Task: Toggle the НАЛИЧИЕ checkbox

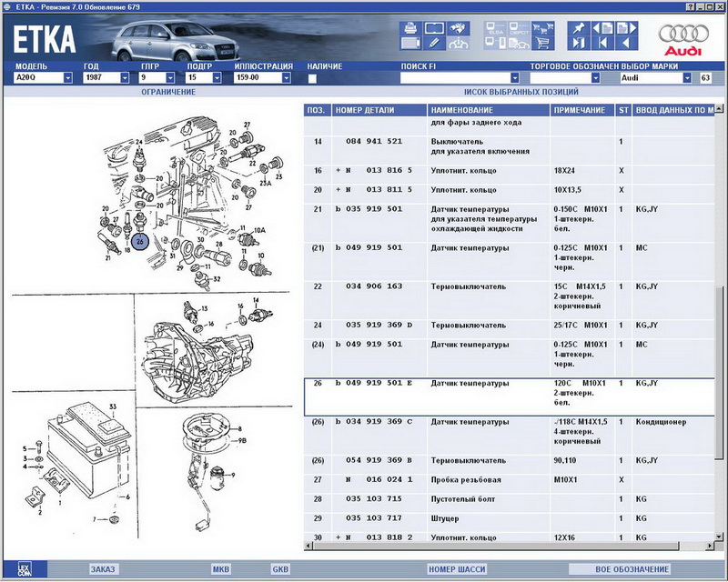Action: click(312, 78)
